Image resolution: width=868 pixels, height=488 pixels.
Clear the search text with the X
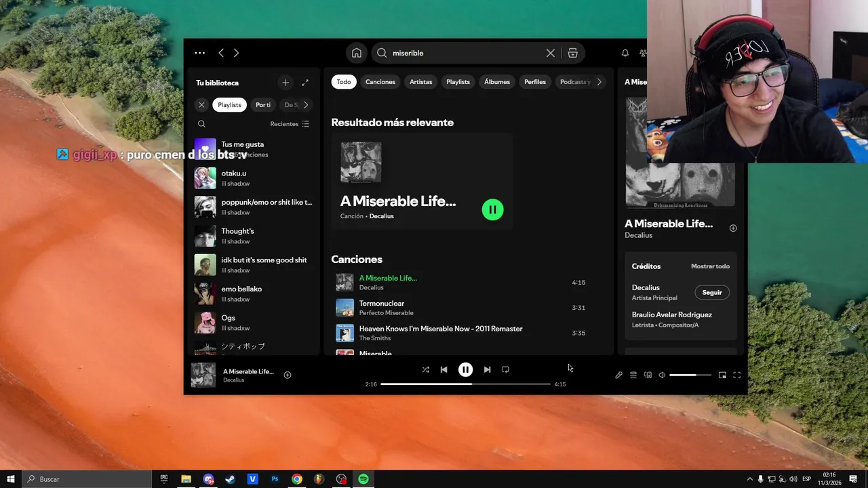coord(551,53)
